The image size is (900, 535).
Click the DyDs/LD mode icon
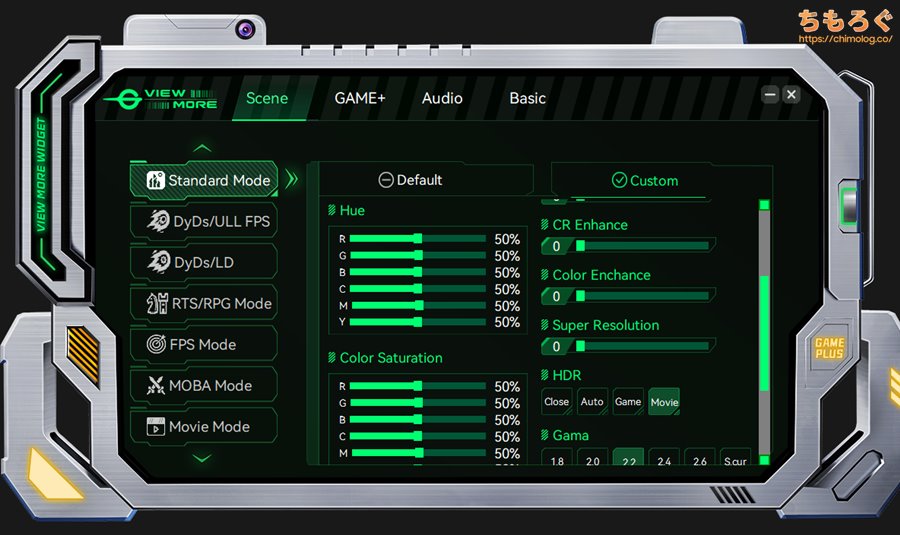tap(157, 262)
